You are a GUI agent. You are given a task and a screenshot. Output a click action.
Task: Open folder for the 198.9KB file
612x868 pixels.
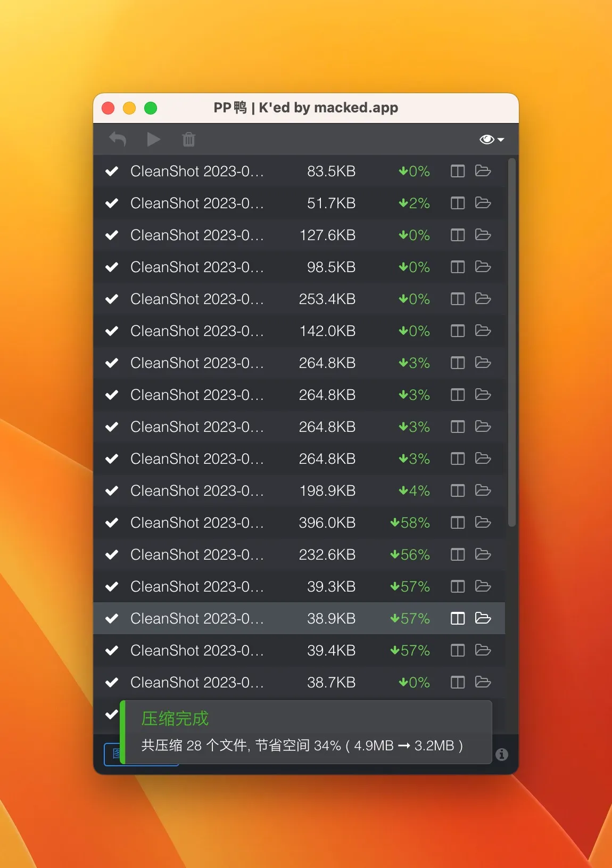coord(483,491)
